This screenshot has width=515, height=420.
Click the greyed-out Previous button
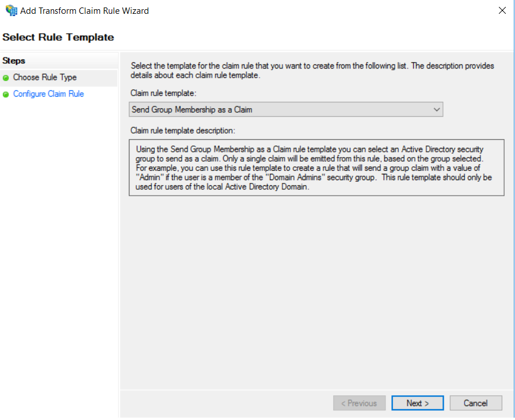[359, 403]
